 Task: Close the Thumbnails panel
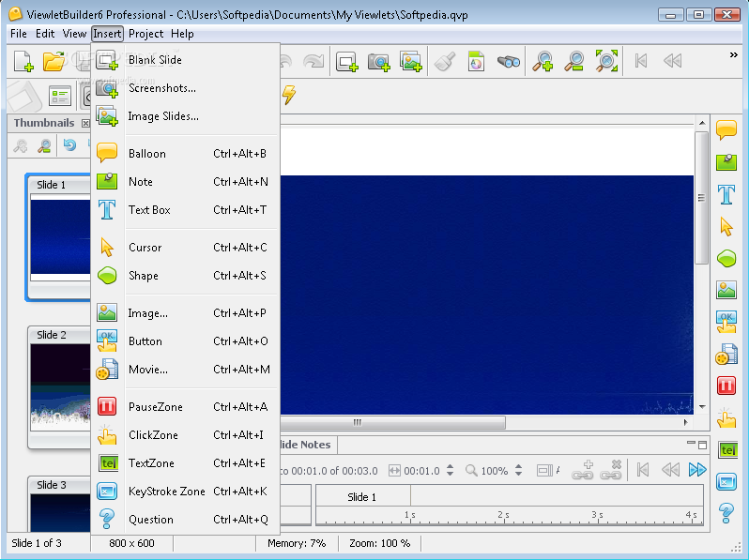coord(85,123)
